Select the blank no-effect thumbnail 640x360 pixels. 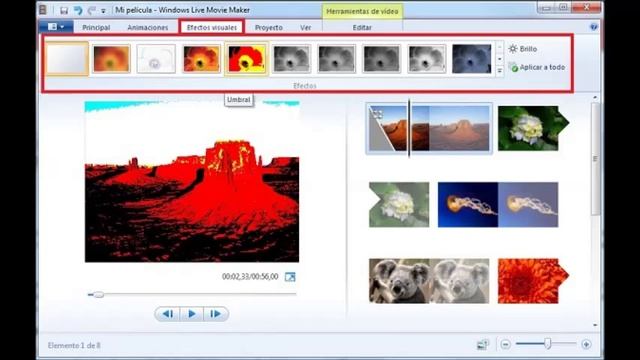pyautogui.click(x=67, y=59)
